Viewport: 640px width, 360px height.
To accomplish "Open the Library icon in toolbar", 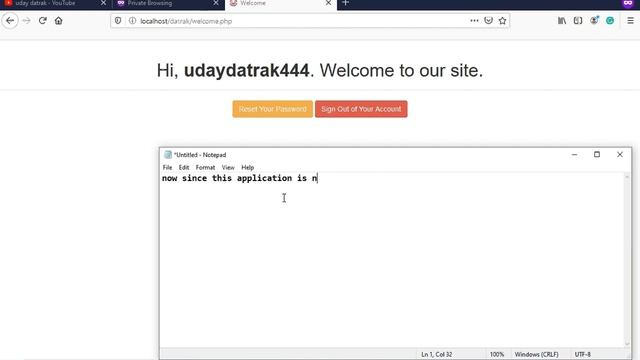I will tap(562, 20).
